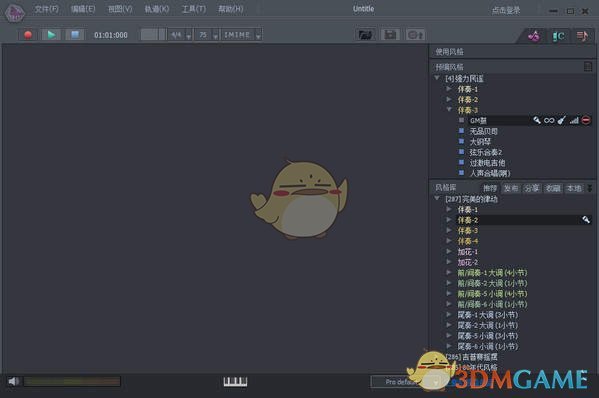Click the red remove icon on GM鼓 row
Viewport: 599px width, 398px height.
coord(586,120)
